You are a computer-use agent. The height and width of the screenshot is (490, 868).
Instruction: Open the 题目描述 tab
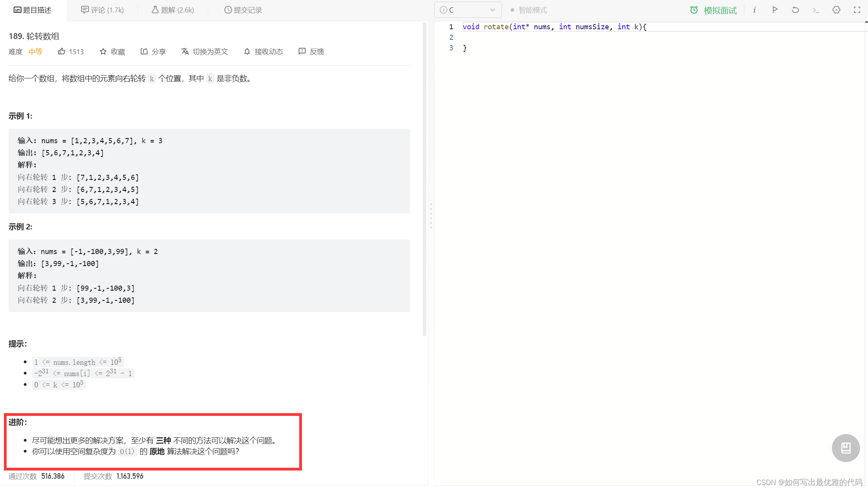[x=33, y=10]
